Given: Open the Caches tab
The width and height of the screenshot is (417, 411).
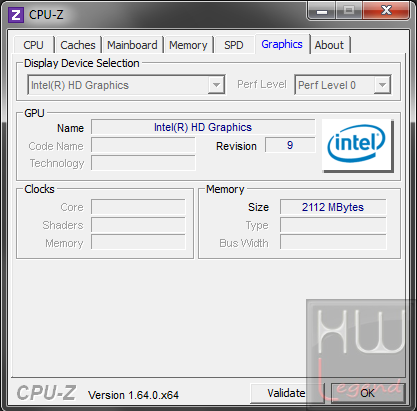Looking at the screenshot, I should (x=78, y=45).
